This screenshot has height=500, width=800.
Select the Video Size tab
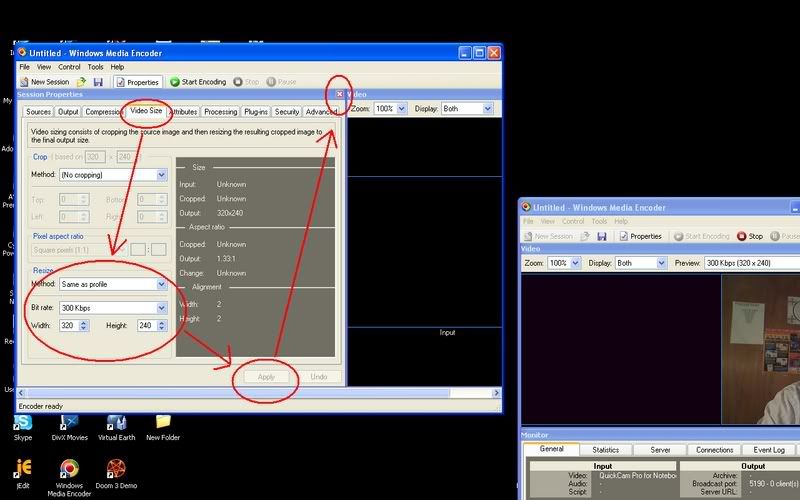(x=146, y=111)
